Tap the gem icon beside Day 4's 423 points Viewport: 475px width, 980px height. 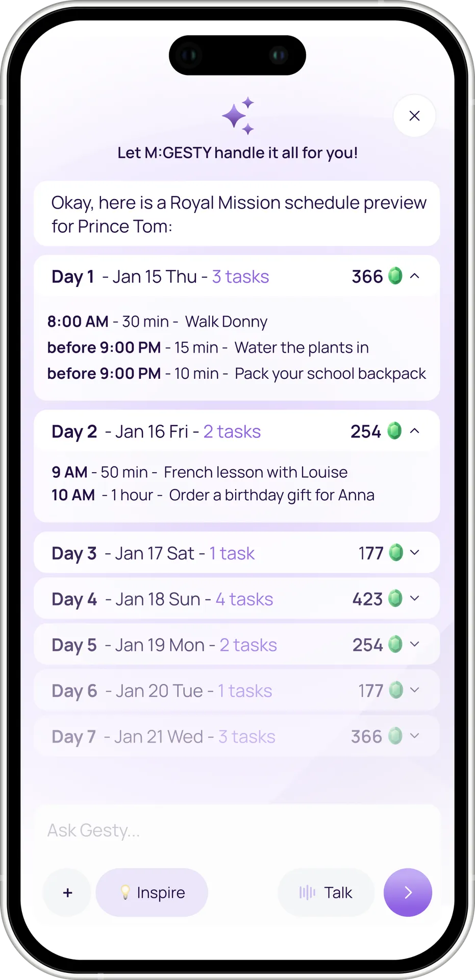pos(394,598)
